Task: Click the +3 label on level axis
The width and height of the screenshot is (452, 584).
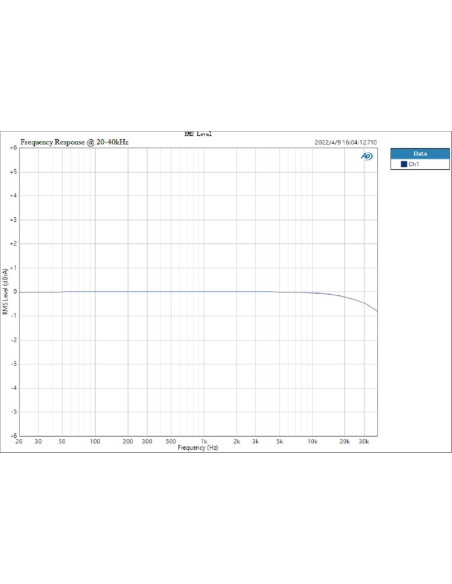Action: [13, 220]
